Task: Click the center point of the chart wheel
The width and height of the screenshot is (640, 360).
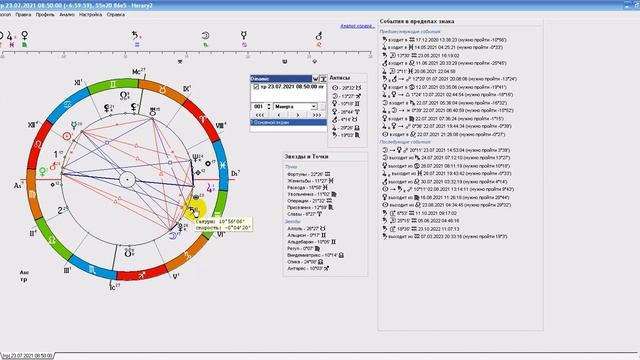Action: click(x=127, y=180)
